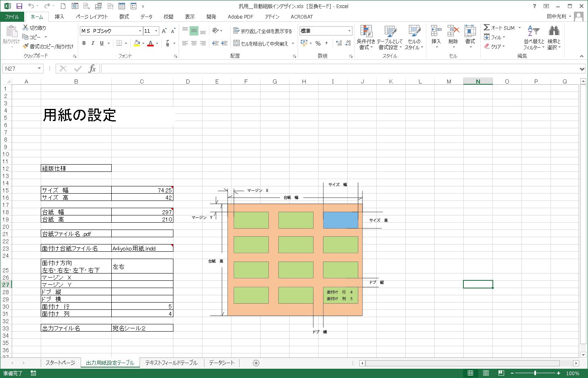Open the 挿入 ribbon tab
Viewport: 588px width, 378px height.
click(59, 17)
